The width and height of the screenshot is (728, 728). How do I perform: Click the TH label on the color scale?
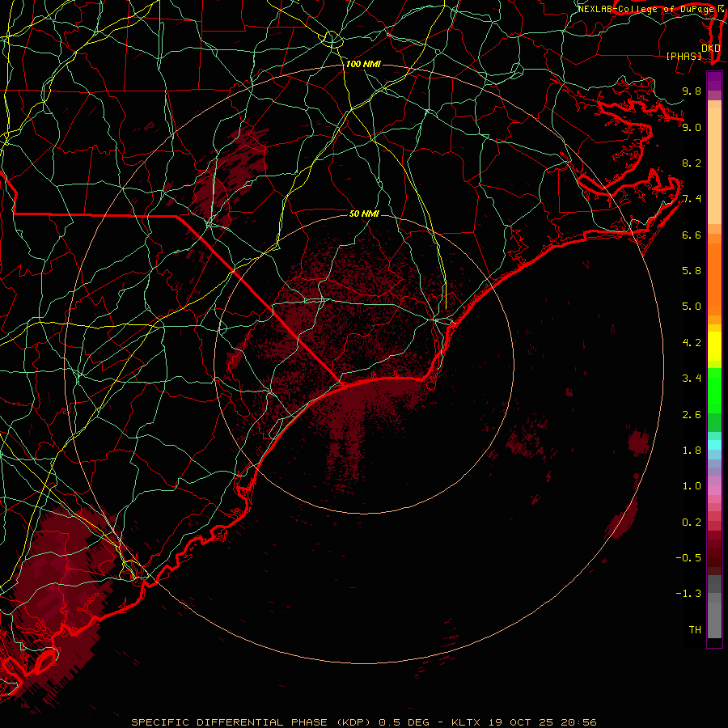(x=695, y=630)
